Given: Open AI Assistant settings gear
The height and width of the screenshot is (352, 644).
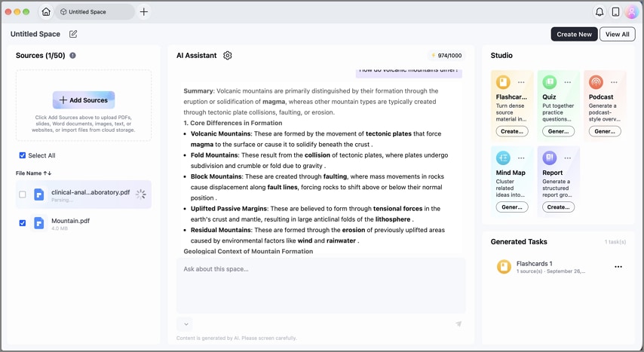Looking at the screenshot, I should (228, 56).
